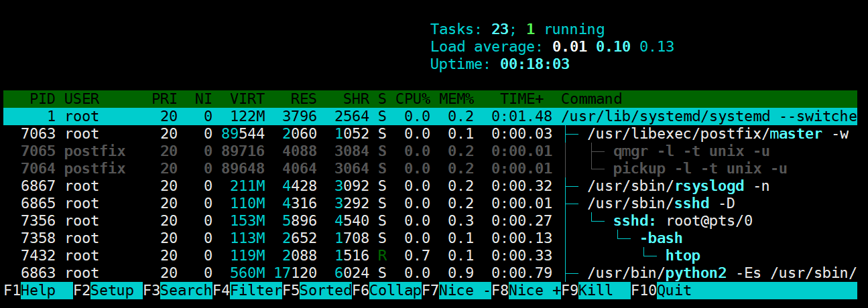The width and height of the screenshot is (868, 308).
Task: Select the htop process row
Action: 430,256
